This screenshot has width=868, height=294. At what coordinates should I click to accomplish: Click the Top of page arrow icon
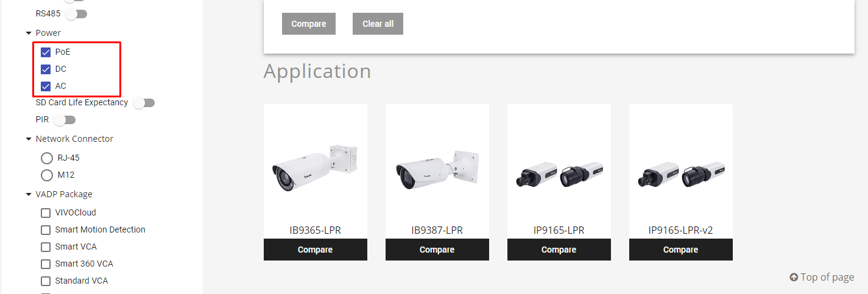794,278
